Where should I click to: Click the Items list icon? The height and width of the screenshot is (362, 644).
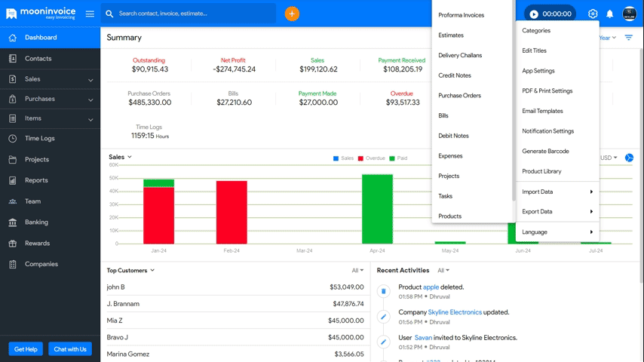click(x=13, y=118)
